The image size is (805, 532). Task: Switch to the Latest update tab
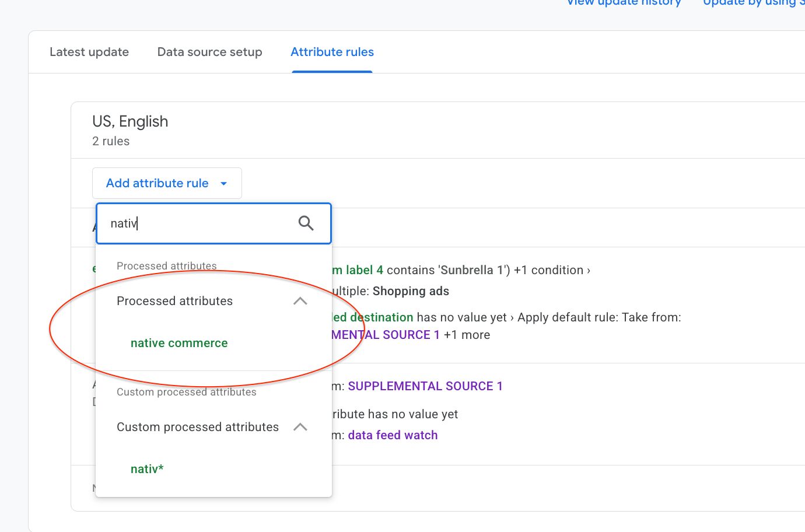point(89,52)
